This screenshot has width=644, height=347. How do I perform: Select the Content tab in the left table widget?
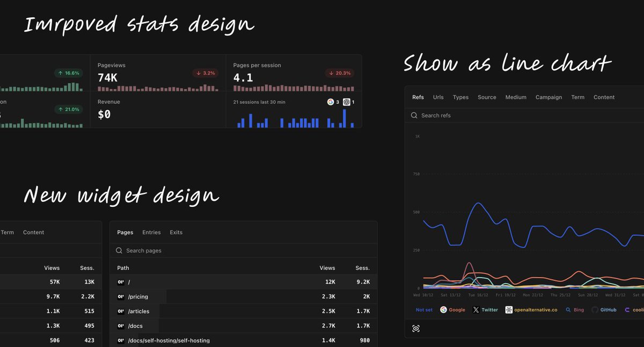(33, 233)
